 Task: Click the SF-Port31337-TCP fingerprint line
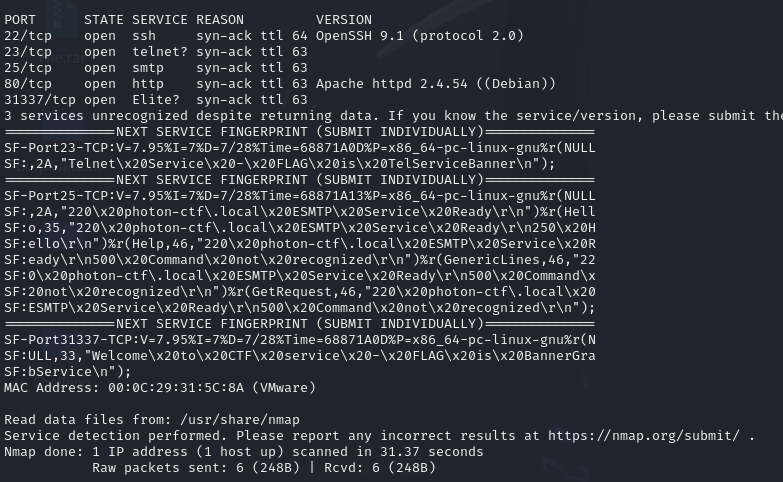tap(300, 340)
